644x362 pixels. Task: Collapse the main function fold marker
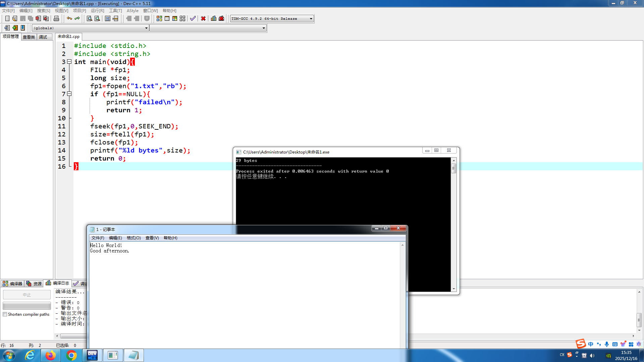coord(69,62)
